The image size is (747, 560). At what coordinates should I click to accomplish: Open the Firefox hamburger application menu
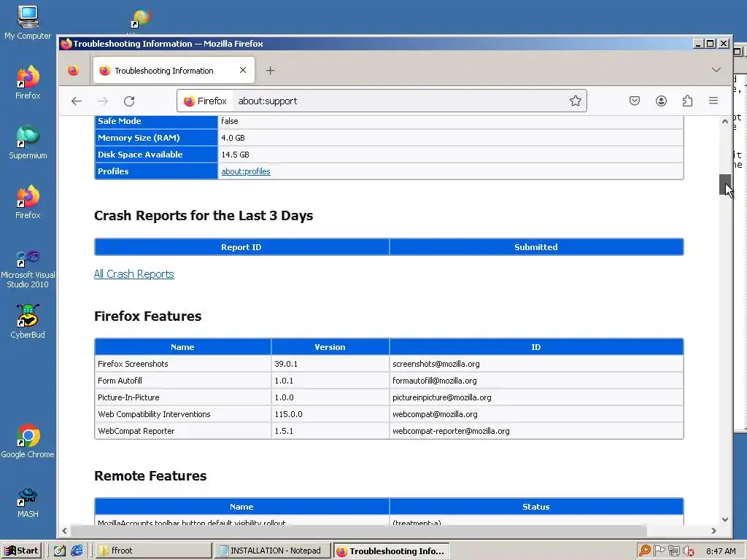point(713,101)
